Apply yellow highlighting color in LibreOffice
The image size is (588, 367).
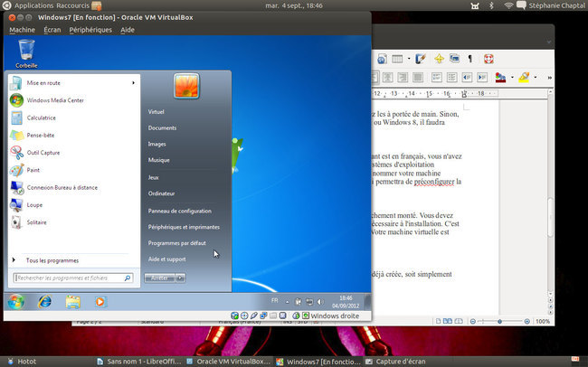(x=524, y=78)
